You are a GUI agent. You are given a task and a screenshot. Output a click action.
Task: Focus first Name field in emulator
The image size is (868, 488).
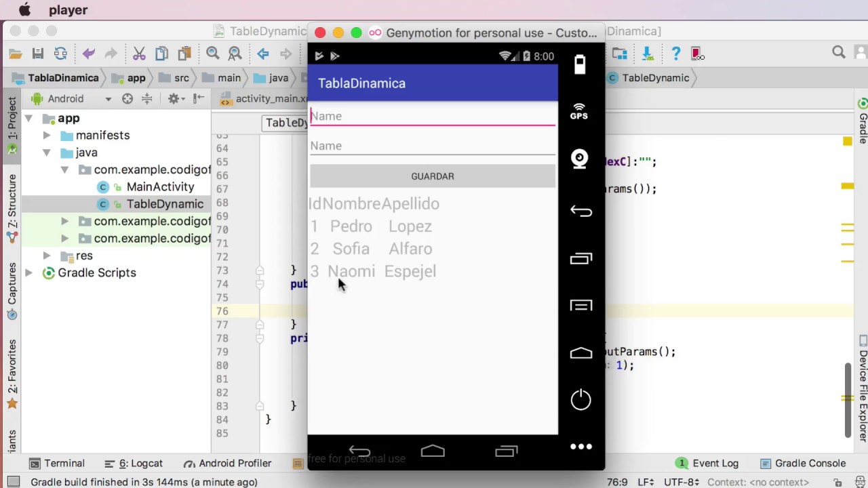[x=433, y=116]
